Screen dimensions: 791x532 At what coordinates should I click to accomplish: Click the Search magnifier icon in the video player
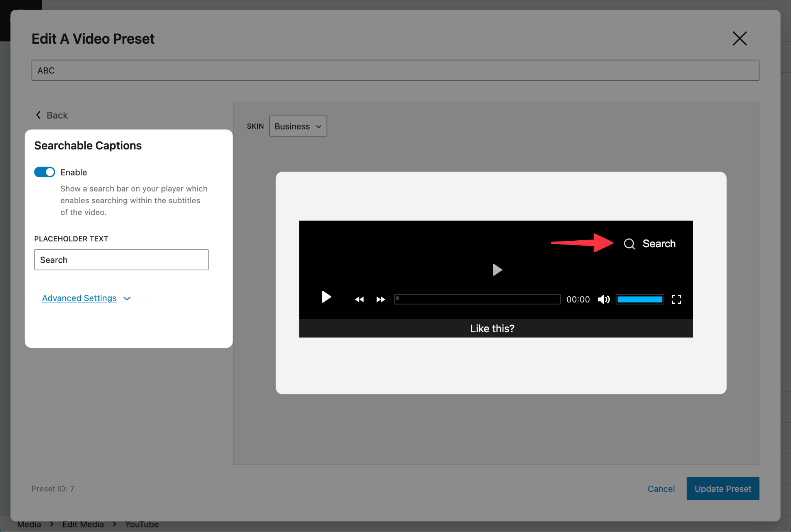pyautogui.click(x=629, y=244)
